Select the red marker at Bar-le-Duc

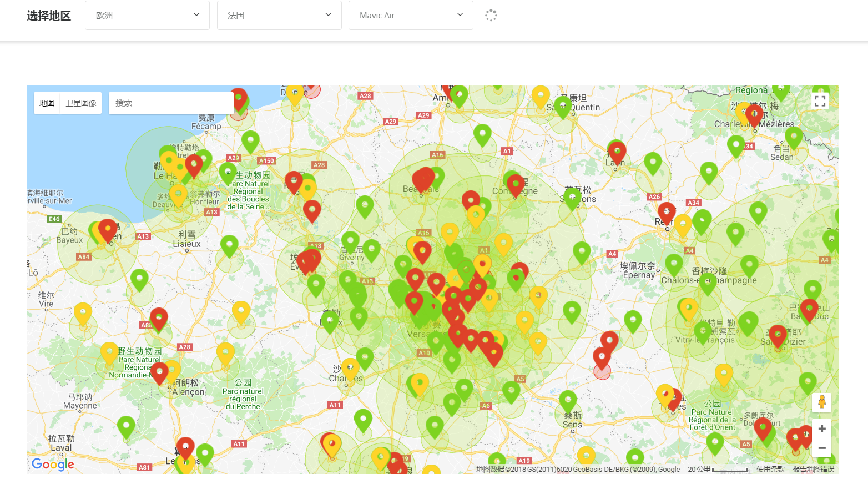click(x=809, y=310)
